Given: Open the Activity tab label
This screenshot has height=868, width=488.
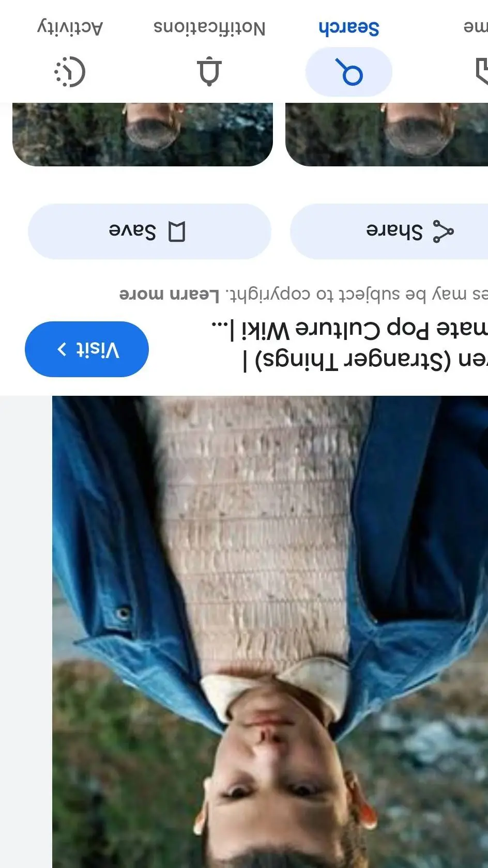Looking at the screenshot, I should pos(70,27).
